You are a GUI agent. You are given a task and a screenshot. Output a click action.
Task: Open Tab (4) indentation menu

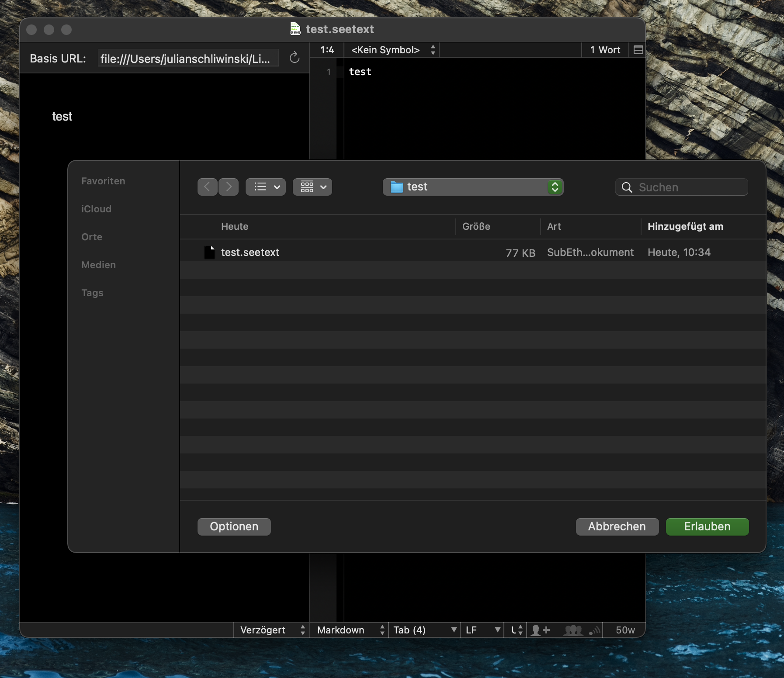coord(424,630)
